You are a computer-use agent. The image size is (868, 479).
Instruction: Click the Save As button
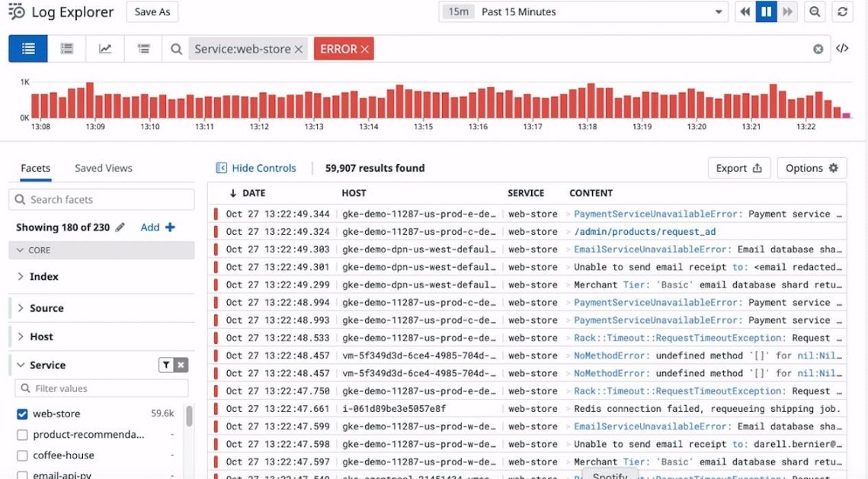[x=152, y=11]
